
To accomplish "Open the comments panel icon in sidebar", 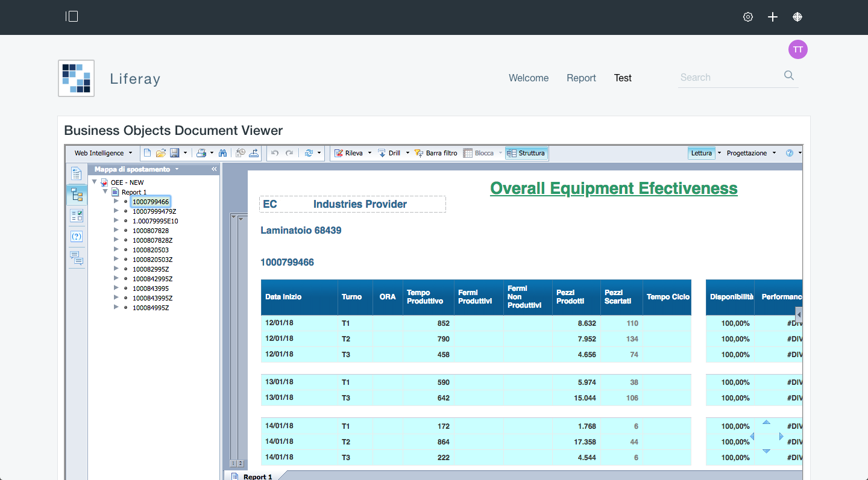I will click(x=77, y=258).
